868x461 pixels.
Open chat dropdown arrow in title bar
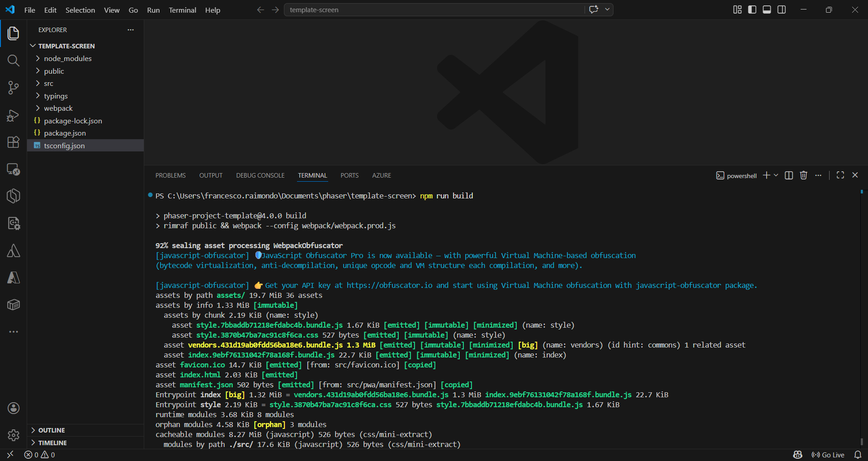point(607,9)
